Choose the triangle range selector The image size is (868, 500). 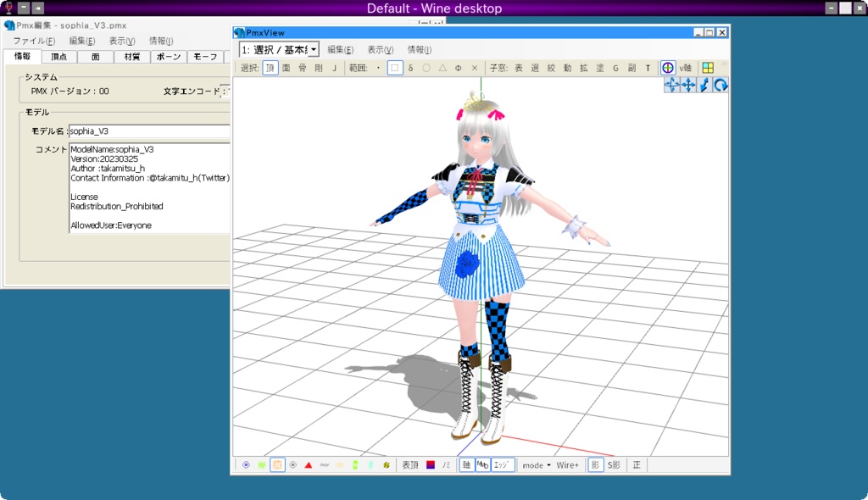tap(442, 68)
